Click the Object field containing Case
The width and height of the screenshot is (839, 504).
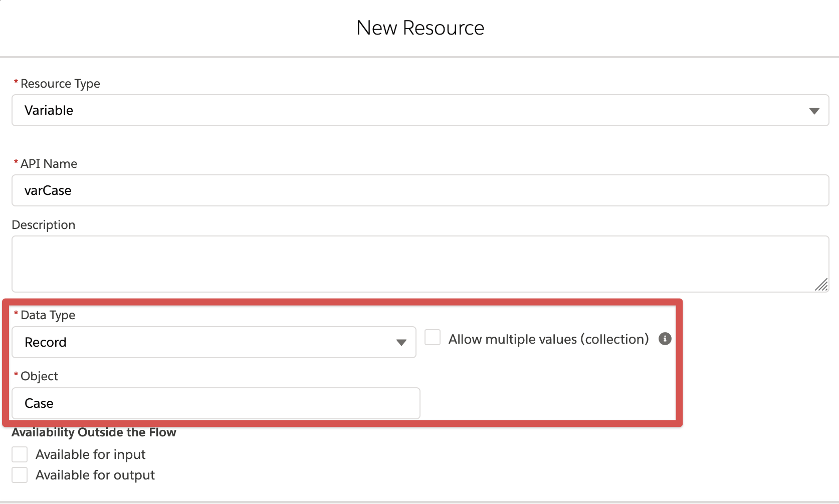216,403
